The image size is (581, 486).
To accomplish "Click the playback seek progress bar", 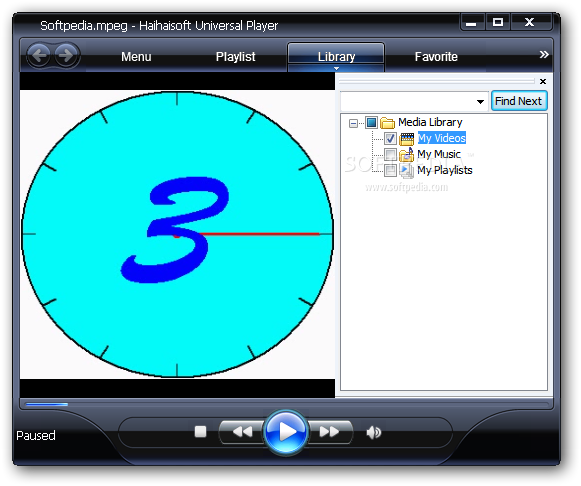I will click(287, 404).
